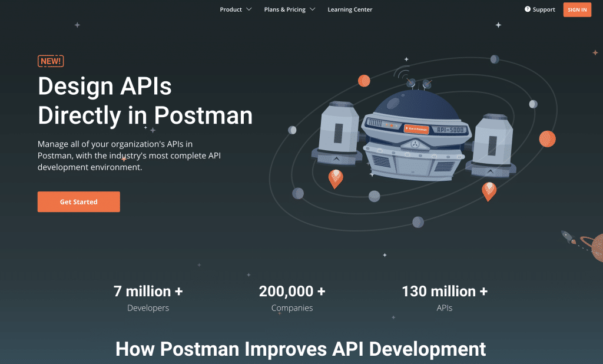Open the Support link
Screen dimensions: 603x364
(544, 9)
